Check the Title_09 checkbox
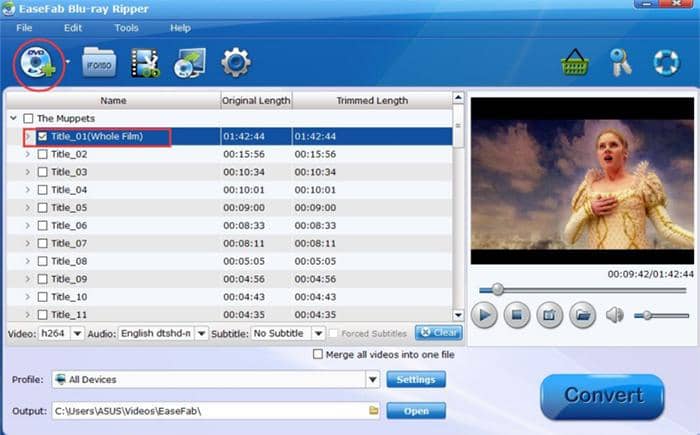 pyautogui.click(x=42, y=279)
